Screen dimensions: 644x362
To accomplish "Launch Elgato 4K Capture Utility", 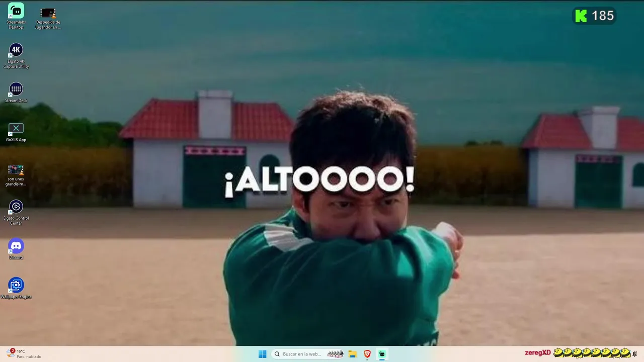I will (16, 55).
